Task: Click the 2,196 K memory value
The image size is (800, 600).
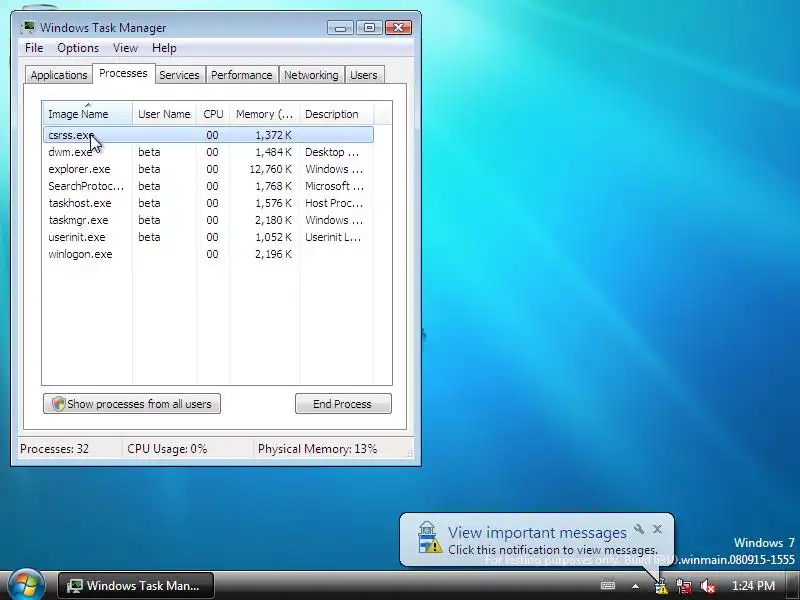Action: 273,254
